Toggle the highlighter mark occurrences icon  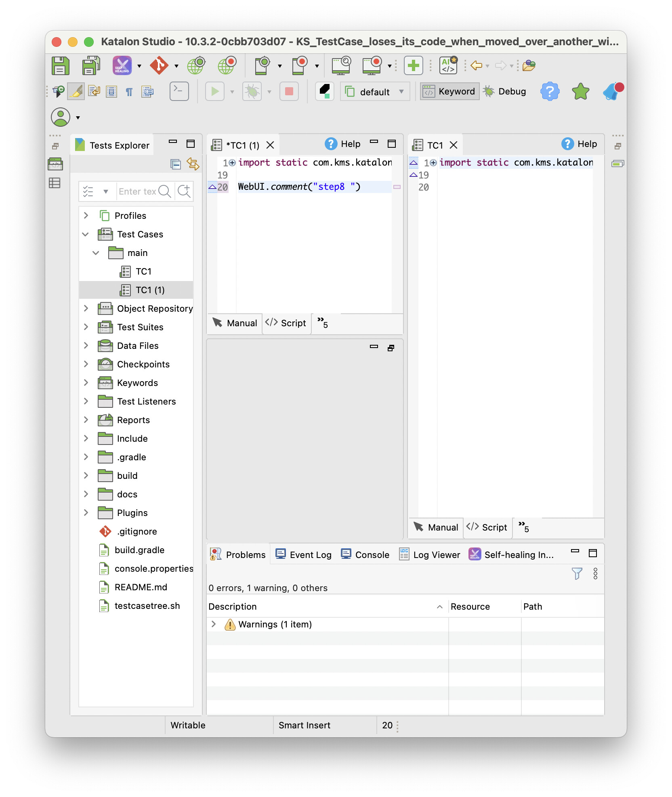tap(76, 92)
